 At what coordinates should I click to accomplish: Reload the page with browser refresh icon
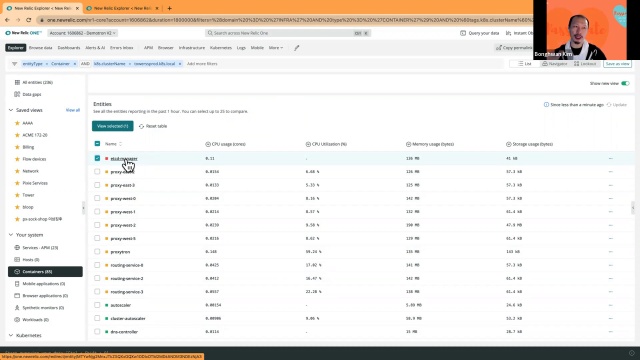[29, 20]
